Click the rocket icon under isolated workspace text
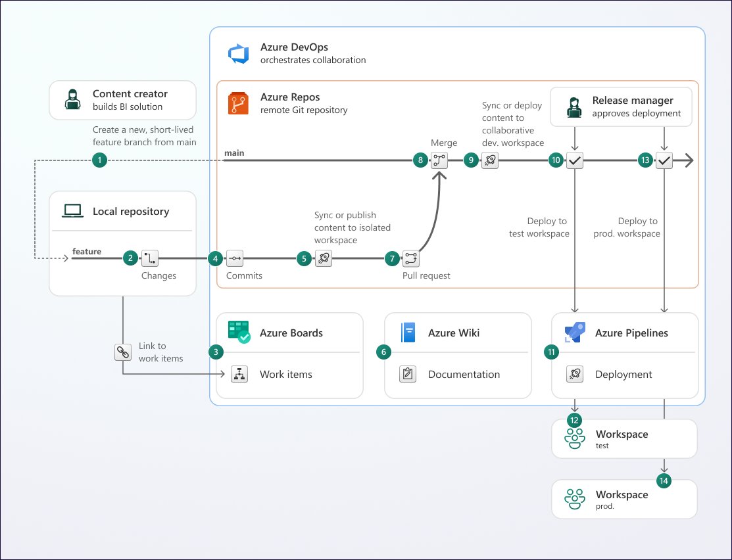The width and height of the screenshot is (732, 560). (324, 258)
